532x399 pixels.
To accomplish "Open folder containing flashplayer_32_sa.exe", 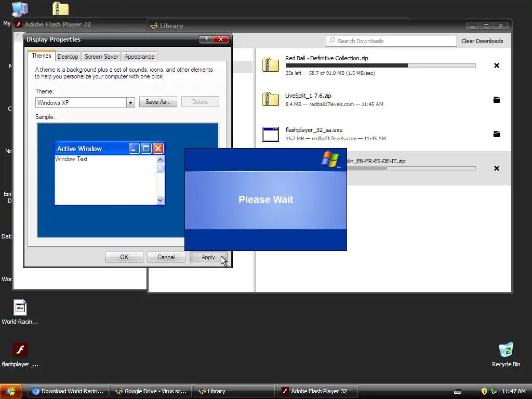I will [496, 134].
